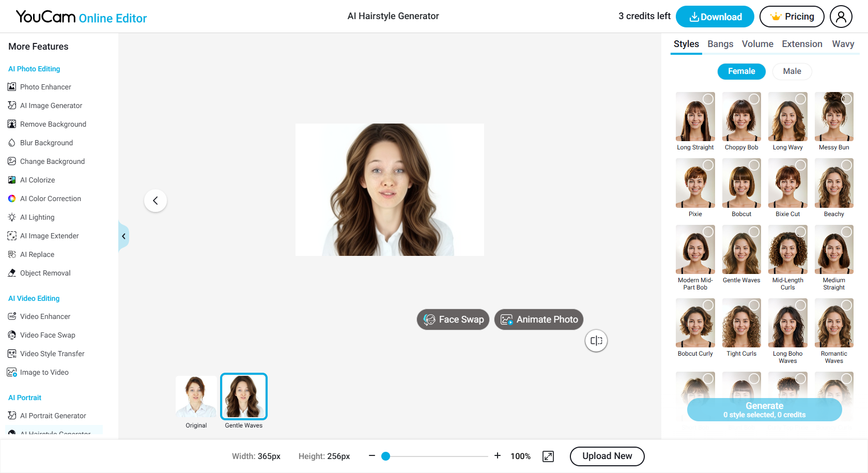Toggle the before/after compare icon
The height and width of the screenshot is (473, 868).
tap(596, 341)
